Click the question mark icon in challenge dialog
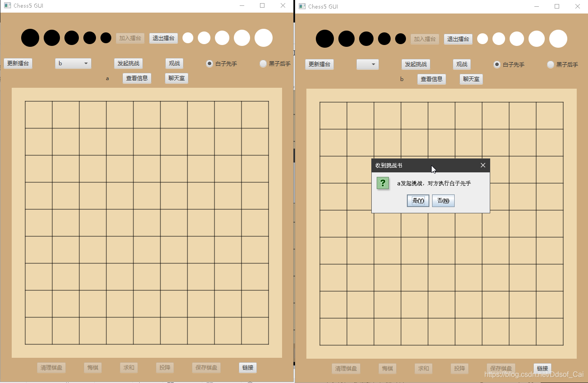Viewport: 588px width, 383px height. pos(383,183)
